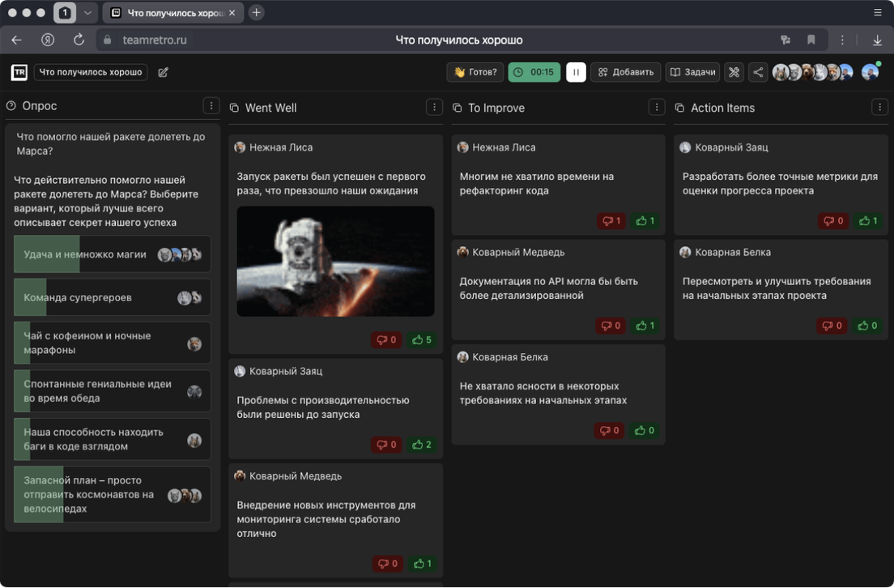Upvote the API documentation card
894x588 pixels.
(x=645, y=326)
